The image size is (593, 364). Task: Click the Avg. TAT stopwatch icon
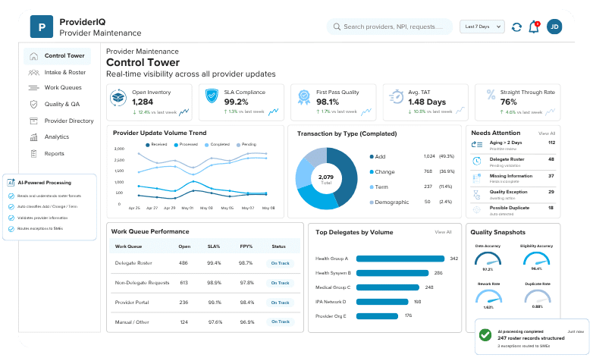pyautogui.click(x=397, y=97)
